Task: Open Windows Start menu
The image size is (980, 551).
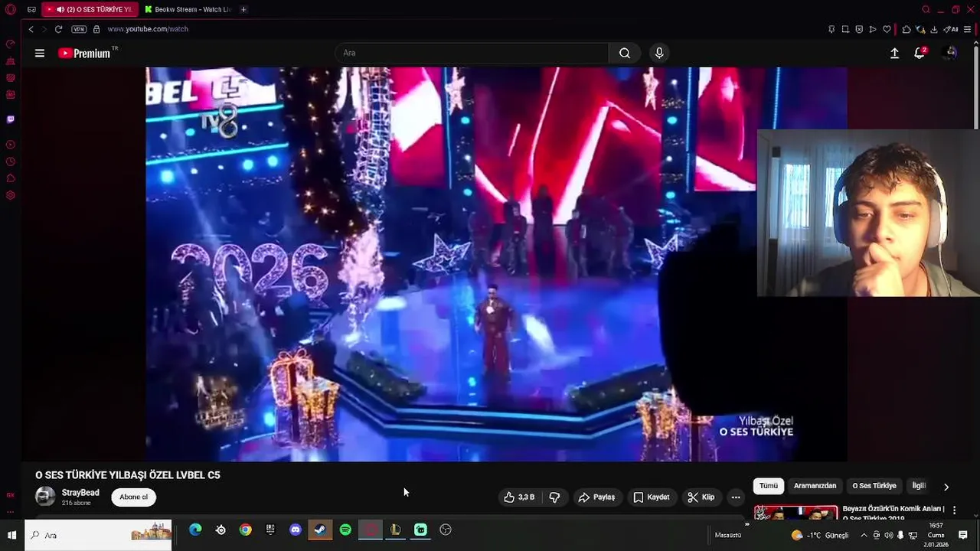Action: click(11, 535)
